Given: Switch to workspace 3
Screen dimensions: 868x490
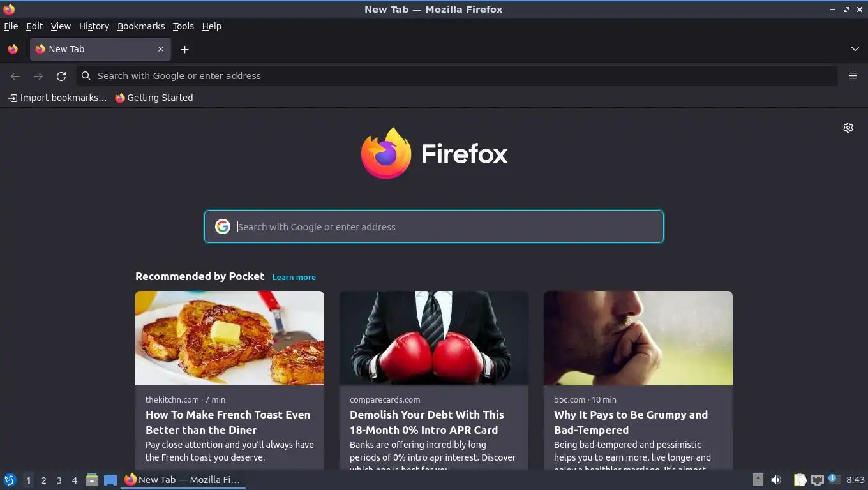Looking at the screenshot, I should (x=59, y=480).
